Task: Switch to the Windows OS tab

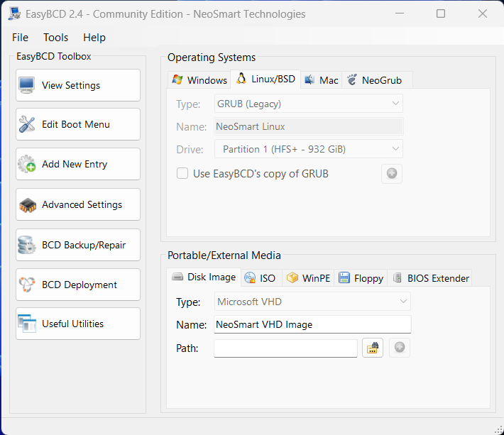Action: 199,80
